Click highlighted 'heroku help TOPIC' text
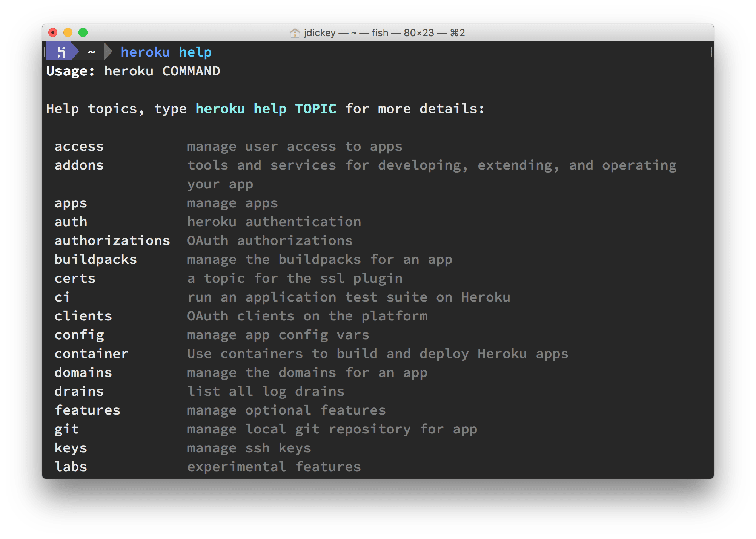 tap(266, 109)
